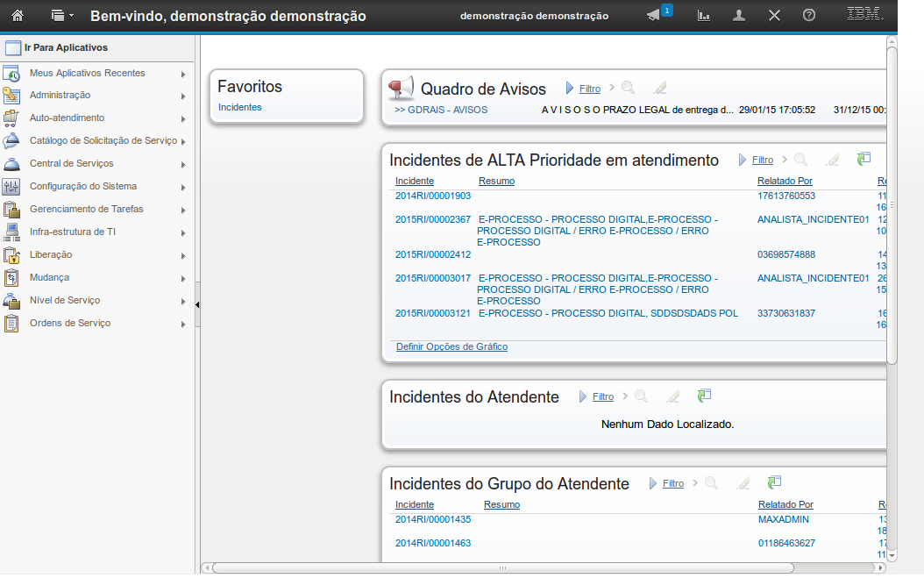924x578 pixels.
Task: Open the user profile icon in header
Action: click(x=739, y=15)
